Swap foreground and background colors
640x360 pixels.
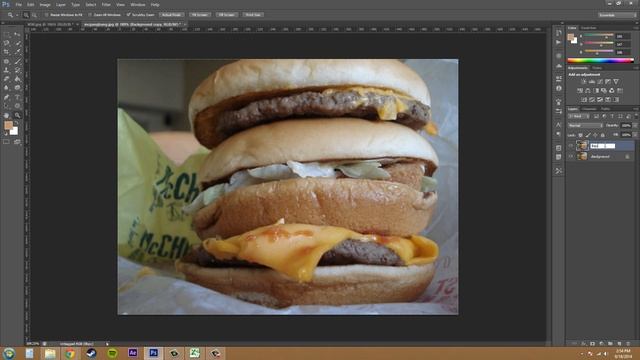(x=17, y=123)
